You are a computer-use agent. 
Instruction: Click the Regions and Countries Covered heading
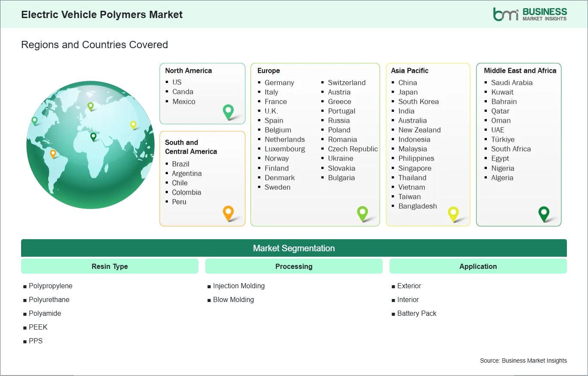tap(95, 45)
